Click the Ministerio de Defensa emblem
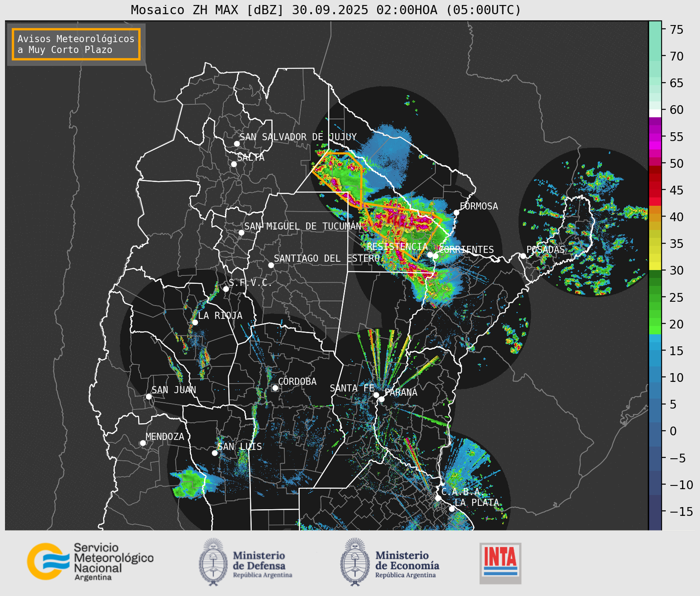The image size is (700, 596). coord(214,562)
